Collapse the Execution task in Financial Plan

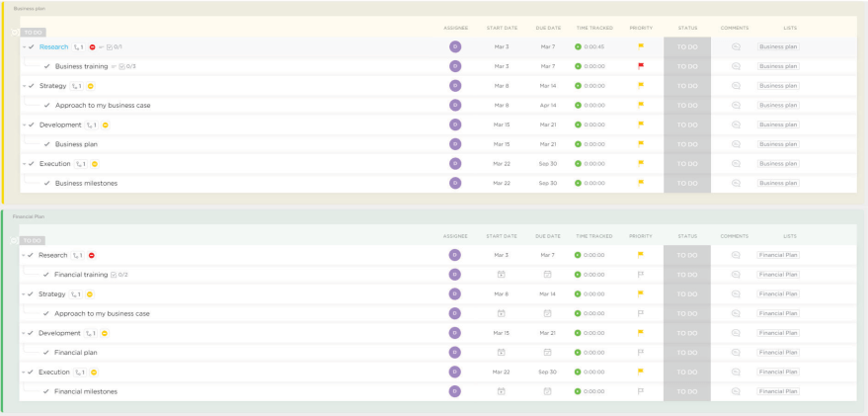click(24, 373)
